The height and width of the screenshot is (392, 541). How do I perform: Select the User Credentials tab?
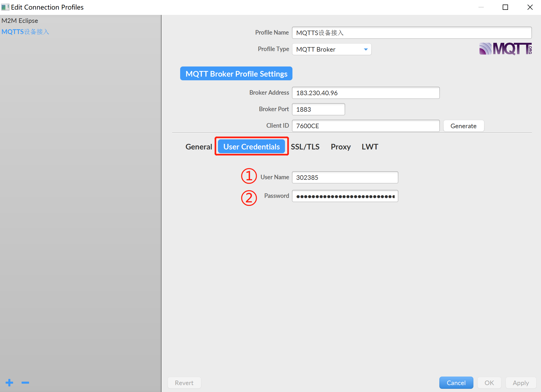(x=251, y=146)
